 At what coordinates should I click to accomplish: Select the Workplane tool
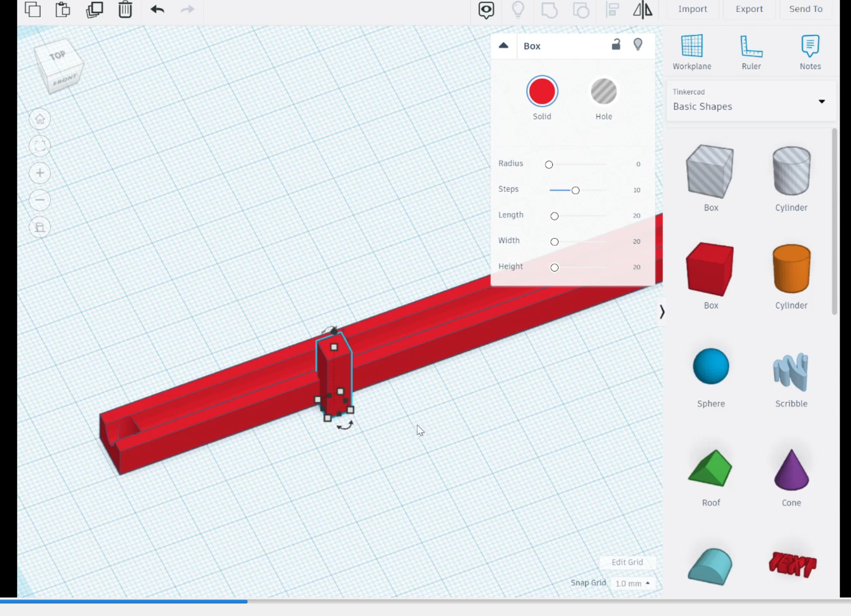(x=692, y=52)
